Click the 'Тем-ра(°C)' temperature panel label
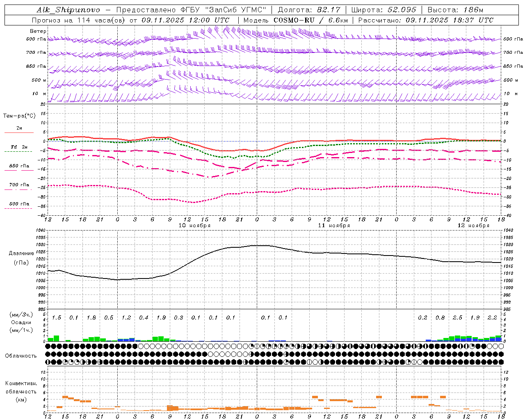 (19, 116)
